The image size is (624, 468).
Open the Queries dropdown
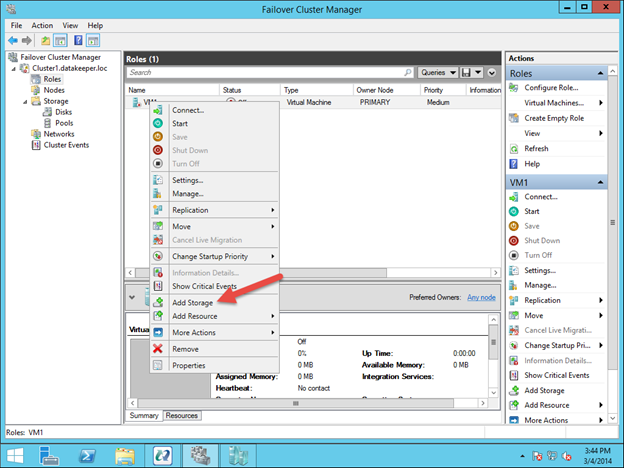tap(437, 73)
